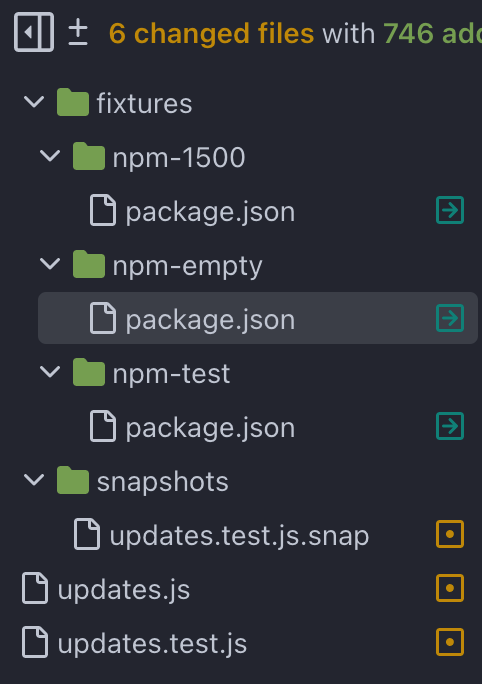Collapse the npm-test folder chevron

coord(50,372)
